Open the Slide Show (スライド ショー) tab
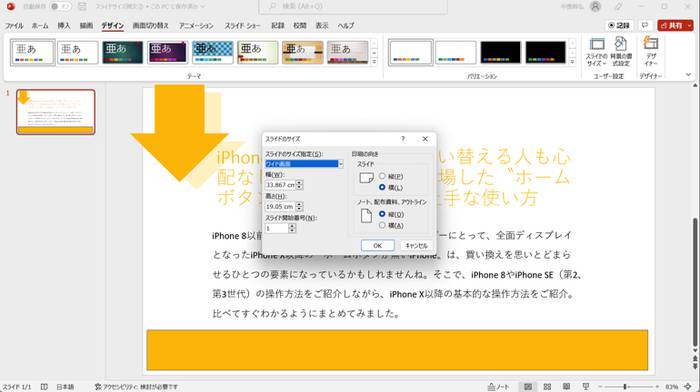The height and width of the screenshot is (392, 700). [x=242, y=25]
